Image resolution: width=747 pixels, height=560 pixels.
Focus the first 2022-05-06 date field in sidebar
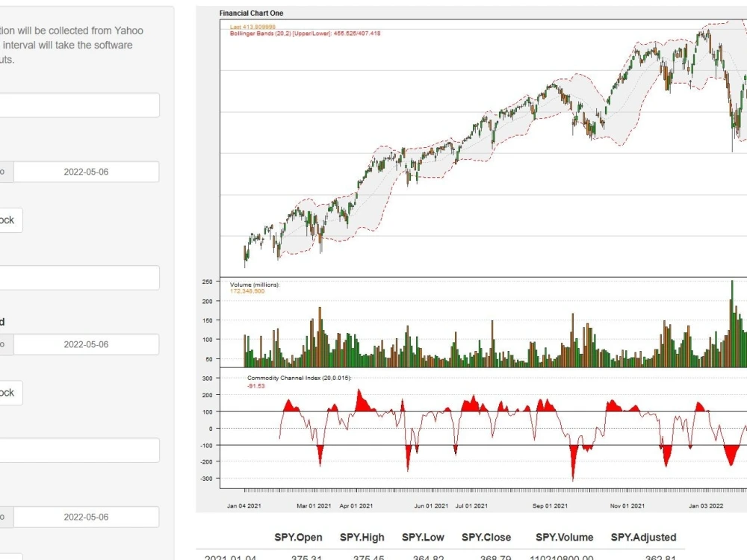tap(86, 172)
